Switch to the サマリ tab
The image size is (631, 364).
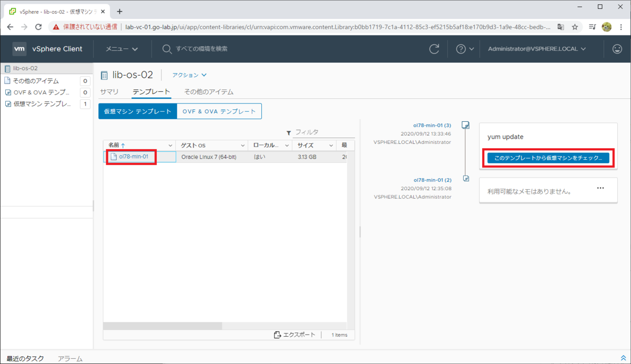click(x=109, y=91)
